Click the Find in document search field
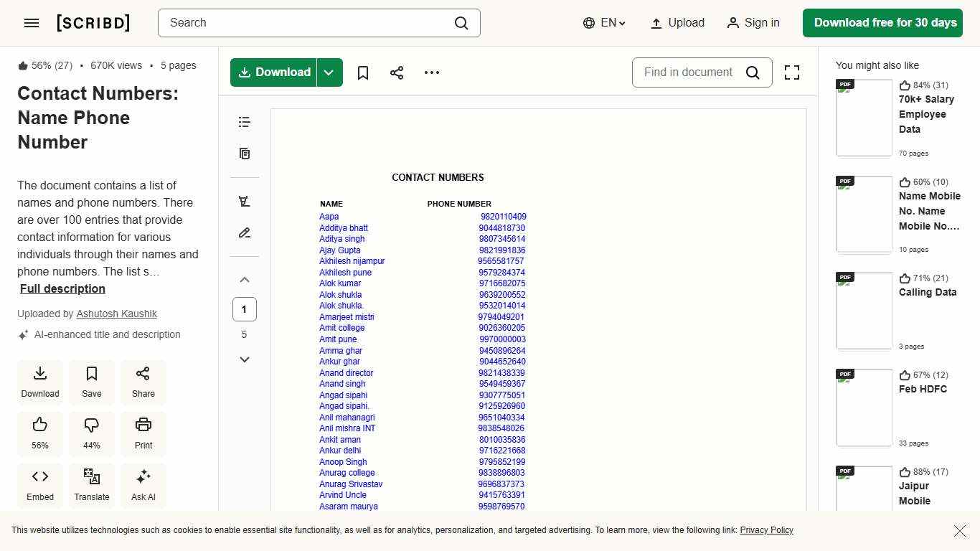This screenshot has height=551, width=980. tap(689, 72)
